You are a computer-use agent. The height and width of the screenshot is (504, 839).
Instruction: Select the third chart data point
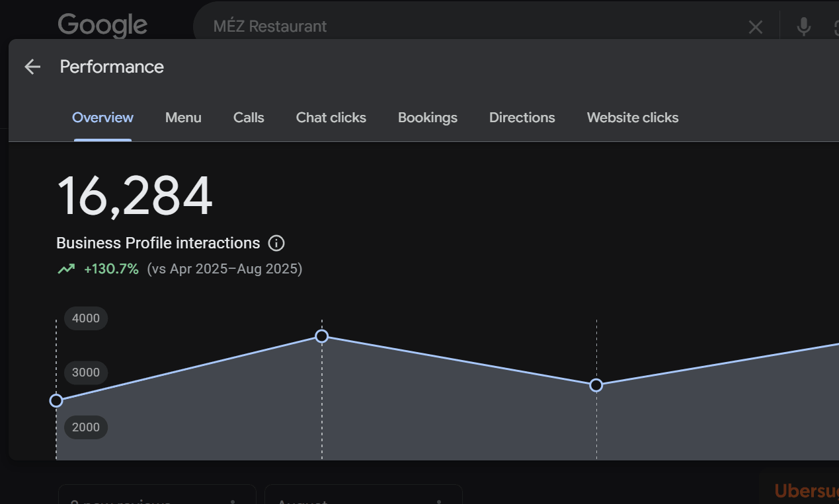[596, 385]
